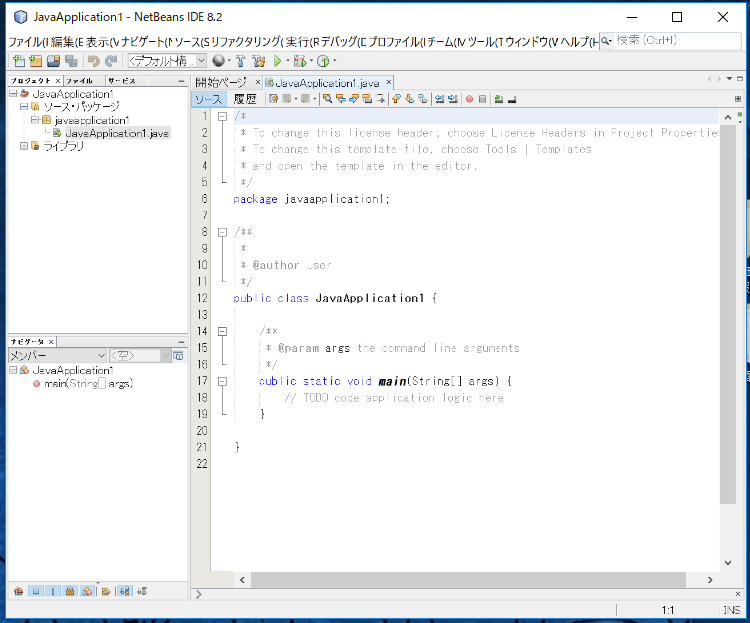This screenshot has height=623, width=750.
Task: Toggle show inherited members in Navigator
Action: click(19, 591)
